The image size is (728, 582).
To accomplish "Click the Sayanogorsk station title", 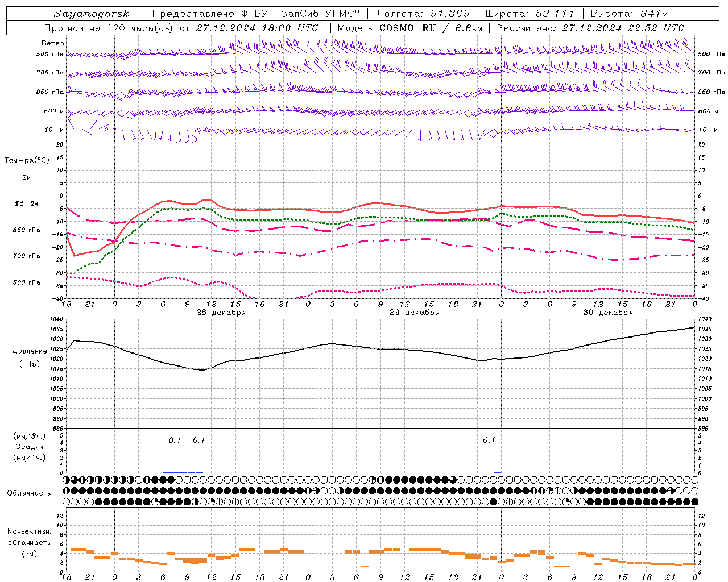I will click(92, 14).
